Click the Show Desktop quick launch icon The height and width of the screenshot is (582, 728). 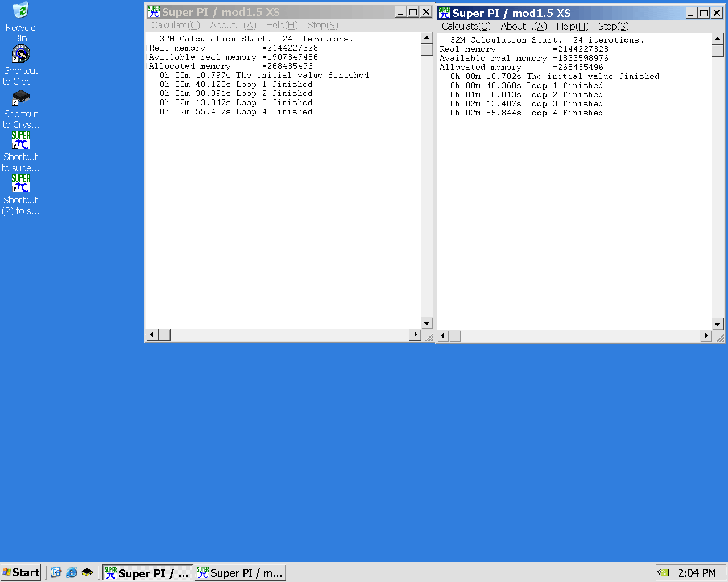point(56,572)
